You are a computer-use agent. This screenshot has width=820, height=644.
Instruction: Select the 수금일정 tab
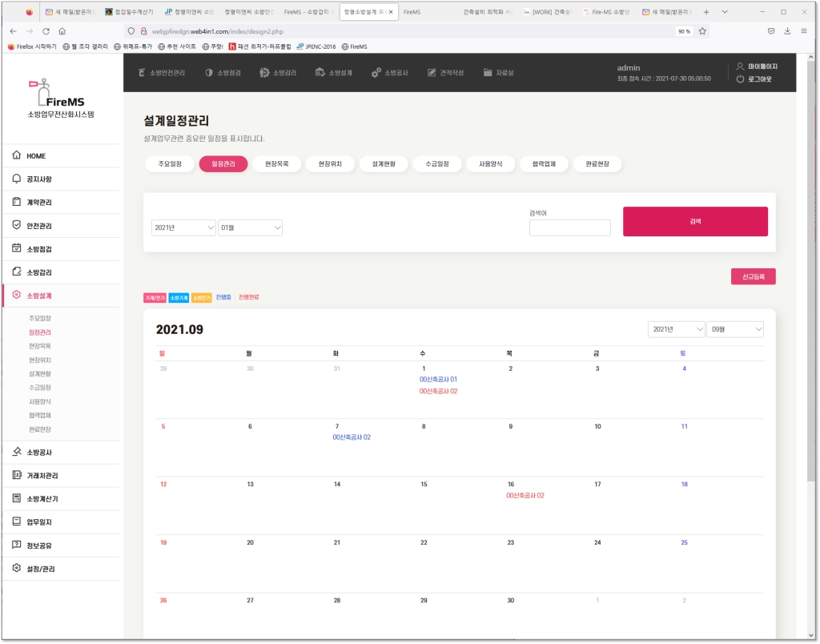[436, 163]
